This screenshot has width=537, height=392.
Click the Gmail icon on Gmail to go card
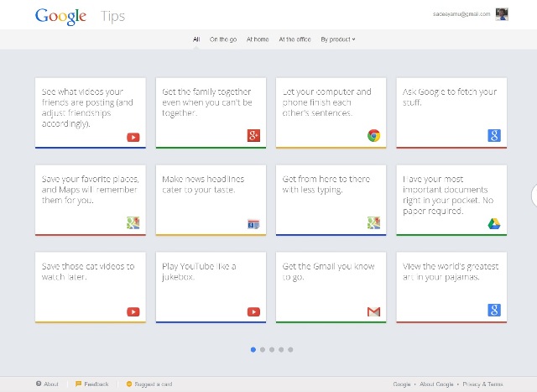[373, 311]
